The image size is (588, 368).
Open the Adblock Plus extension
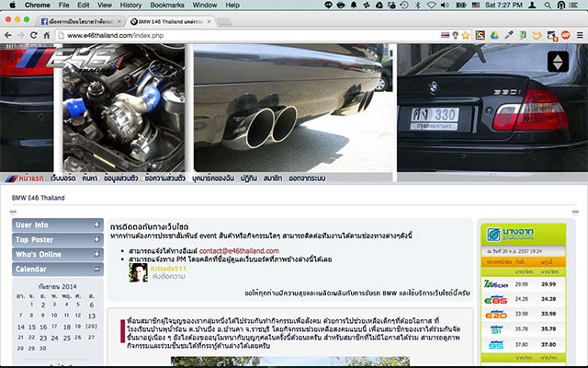tap(566, 35)
